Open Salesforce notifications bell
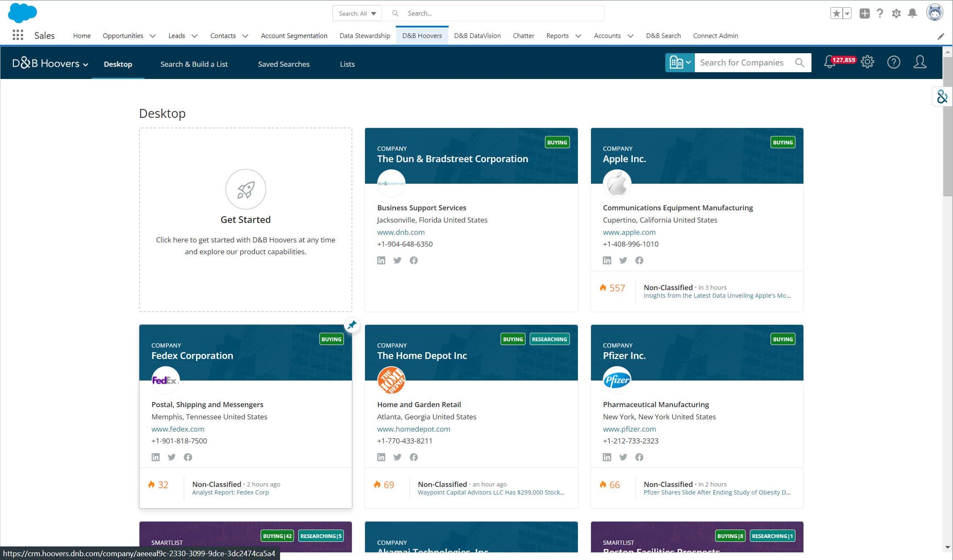953x560 pixels. tap(912, 14)
